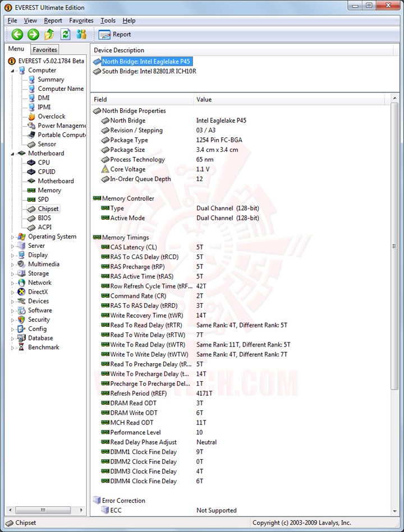Click the DirectX icon in tree

(22, 292)
